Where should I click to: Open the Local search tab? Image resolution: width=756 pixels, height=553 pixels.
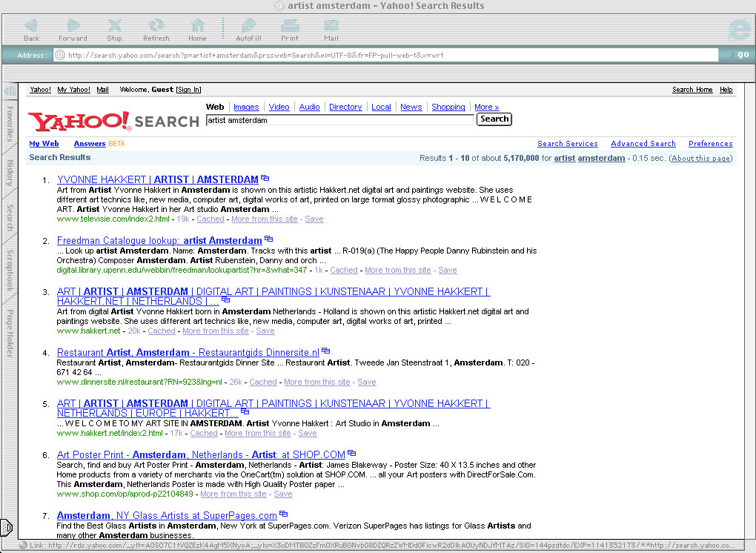(x=381, y=107)
